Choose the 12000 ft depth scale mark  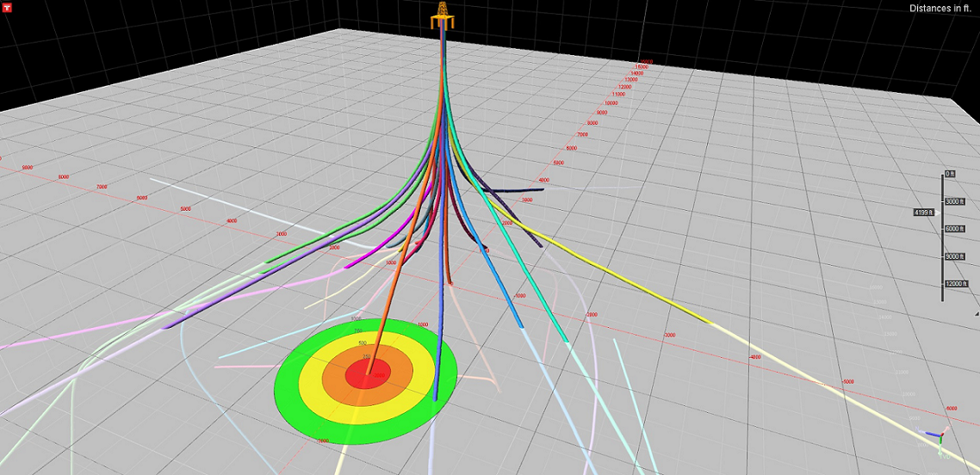tap(956, 284)
